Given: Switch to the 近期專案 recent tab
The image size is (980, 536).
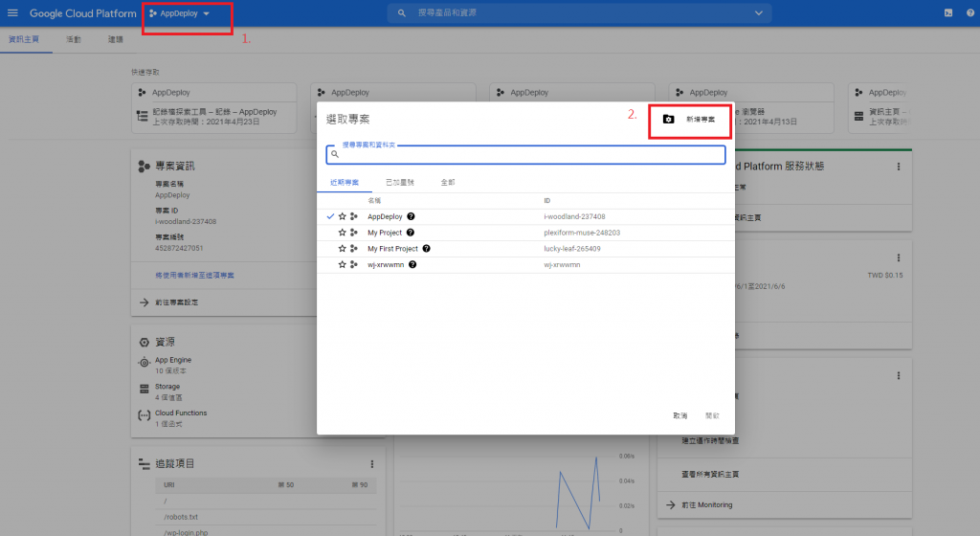Looking at the screenshot, I should tap(345, 183).
